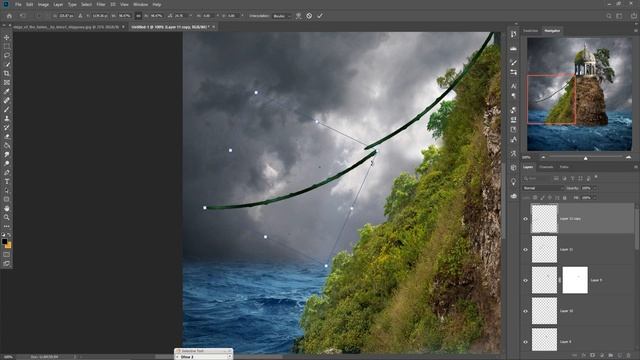This screenshot has width=640, height=360.
Task: Select the Path Selection tool
Action: (7, 190)
